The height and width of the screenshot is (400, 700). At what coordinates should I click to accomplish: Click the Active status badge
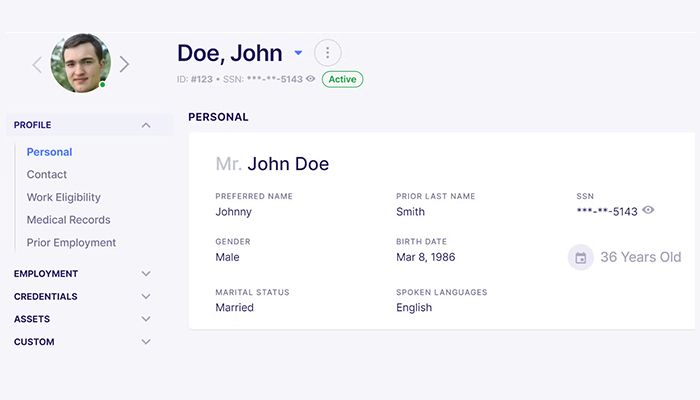[342, 79]
